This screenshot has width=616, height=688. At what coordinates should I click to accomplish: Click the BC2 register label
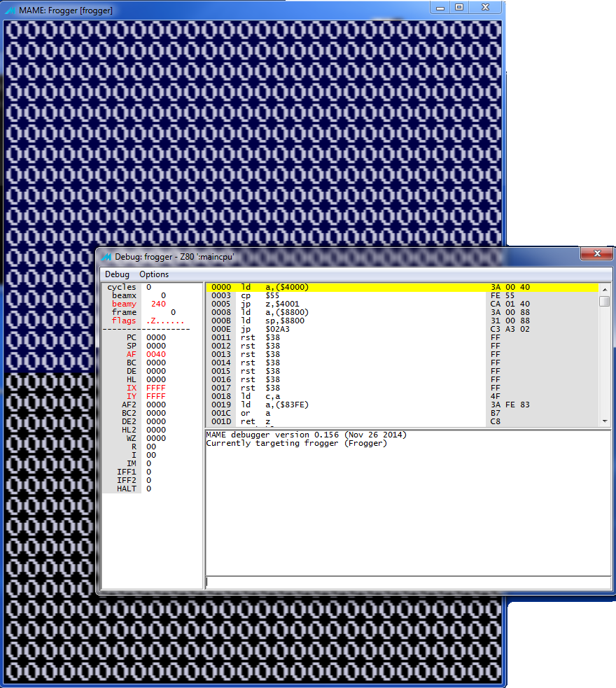(129, 413)
